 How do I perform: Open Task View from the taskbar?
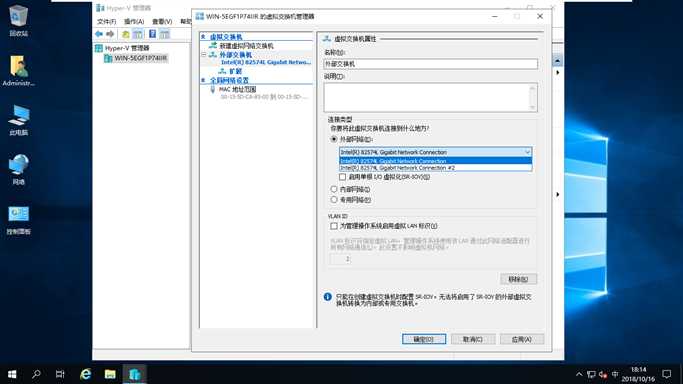60,374
